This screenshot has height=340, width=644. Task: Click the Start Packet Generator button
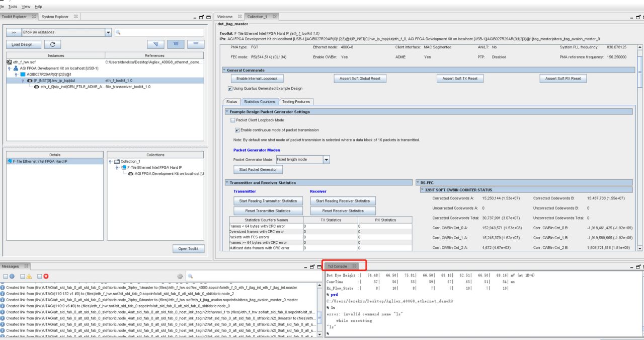pyautogui.click(x=258, y=169)
